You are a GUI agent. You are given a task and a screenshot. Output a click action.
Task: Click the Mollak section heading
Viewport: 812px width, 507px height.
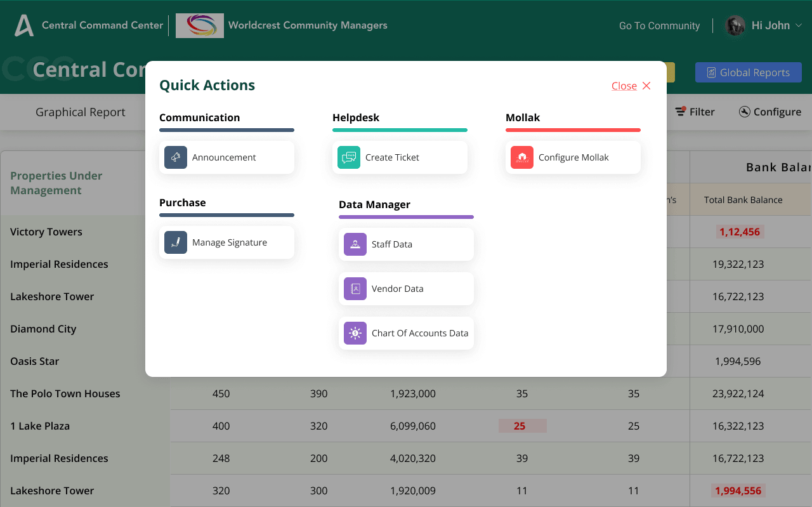coord(523,117)
